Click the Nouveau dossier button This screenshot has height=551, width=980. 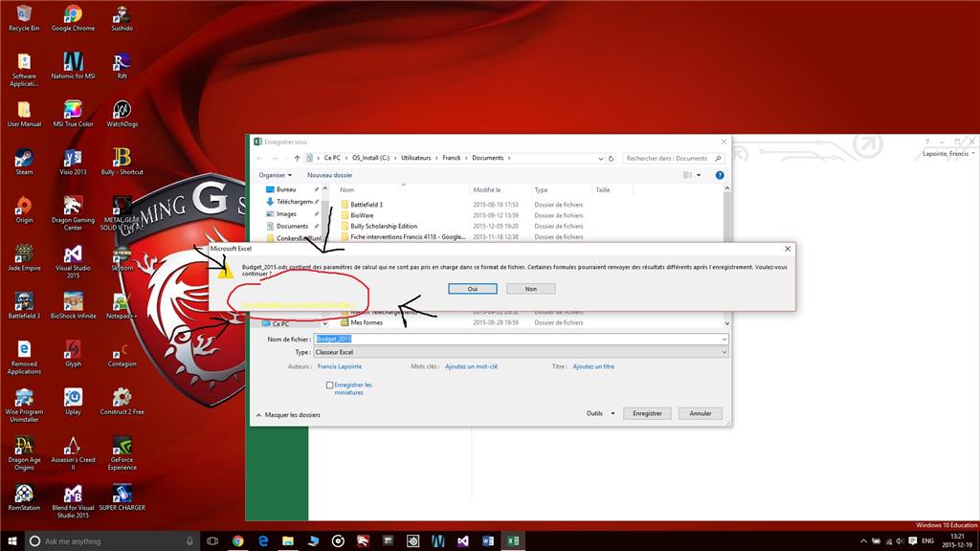coord(329,175)
